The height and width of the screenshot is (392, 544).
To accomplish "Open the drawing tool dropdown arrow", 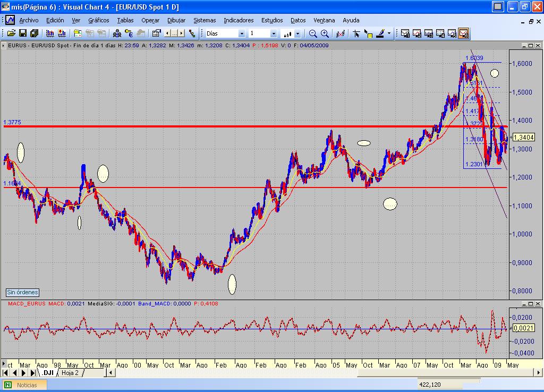I will (x=389, y=33).
